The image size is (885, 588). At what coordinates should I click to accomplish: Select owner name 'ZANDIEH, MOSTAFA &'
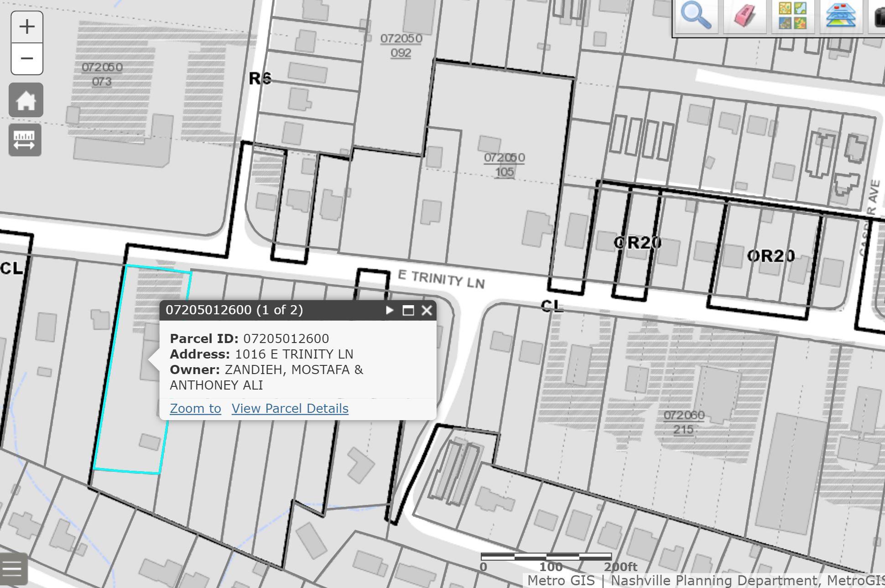pos(294,369)
